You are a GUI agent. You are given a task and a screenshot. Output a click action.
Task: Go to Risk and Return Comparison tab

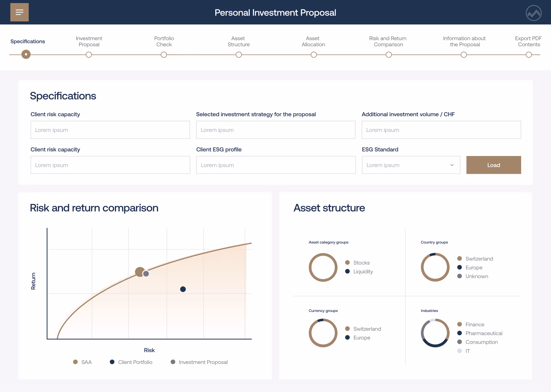tap(388, 41)
